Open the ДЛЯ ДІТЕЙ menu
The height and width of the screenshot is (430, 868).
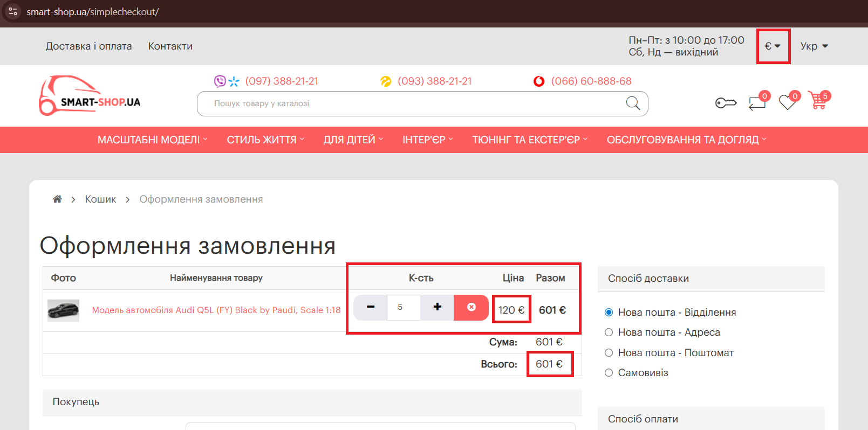point(353,140)
